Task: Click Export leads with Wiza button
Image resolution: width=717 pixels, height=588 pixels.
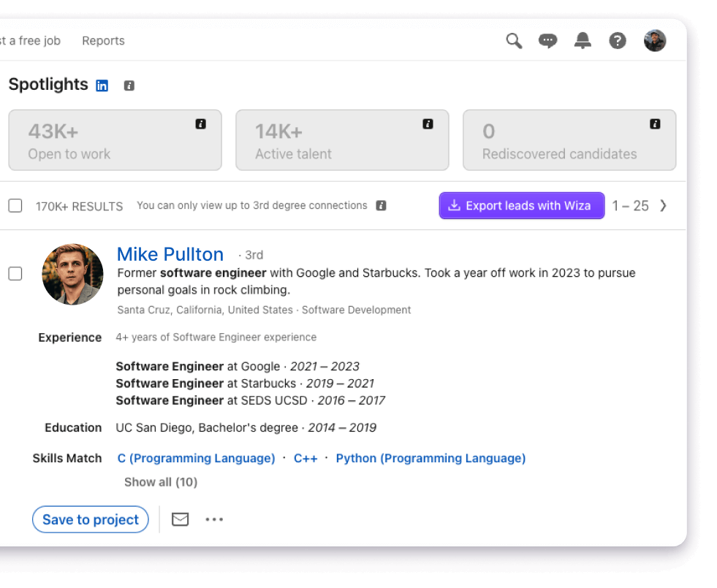Action: [521, 206]
